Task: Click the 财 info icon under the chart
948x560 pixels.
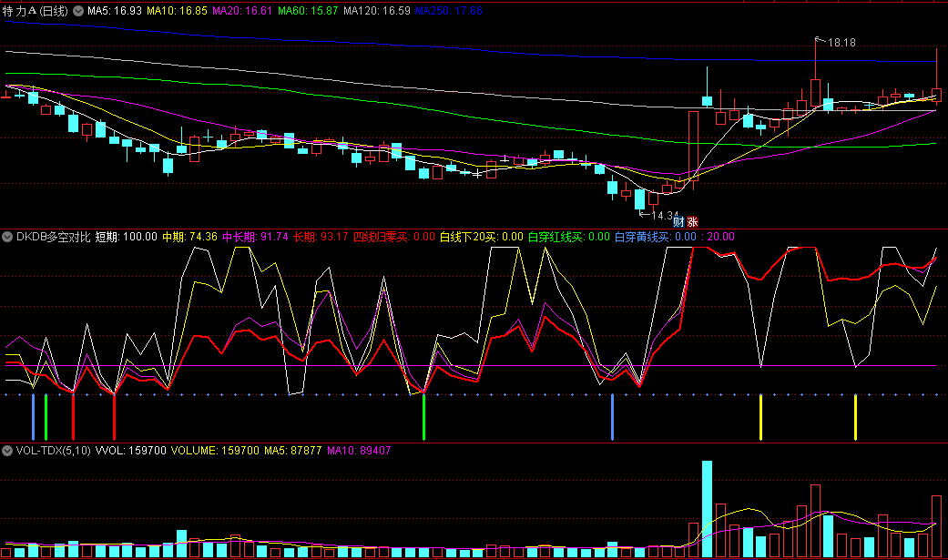Action: 679,222
